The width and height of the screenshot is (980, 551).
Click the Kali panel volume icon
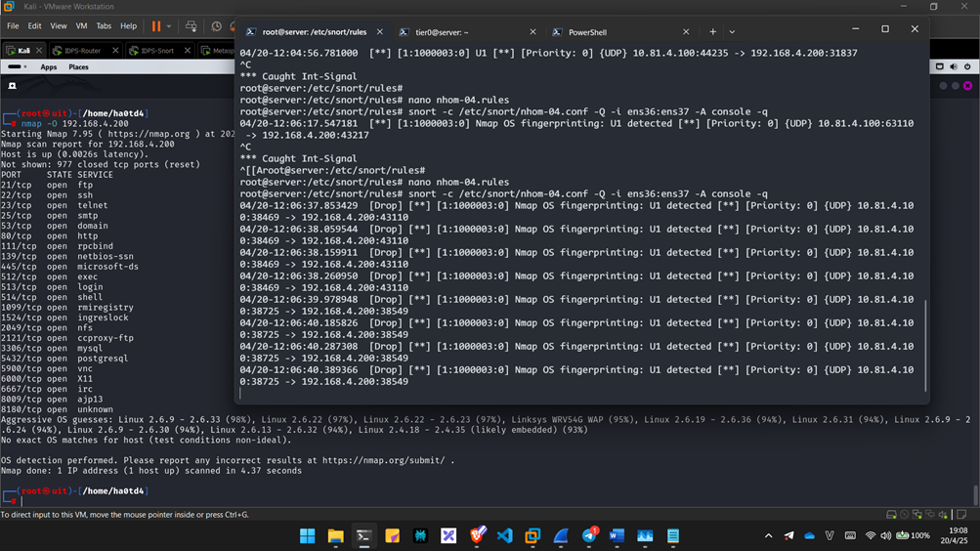953,66
